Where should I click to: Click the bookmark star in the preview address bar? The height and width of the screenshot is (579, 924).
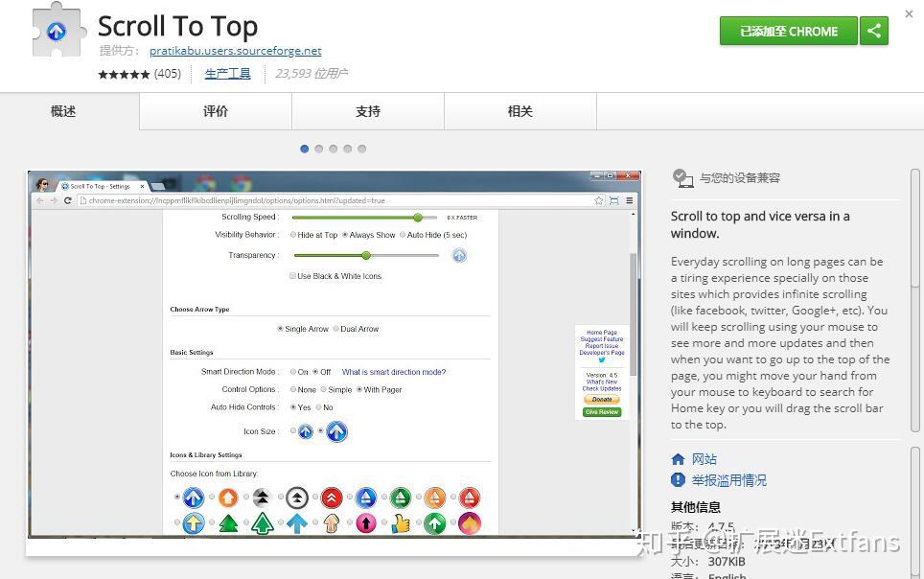coord(599,200)
